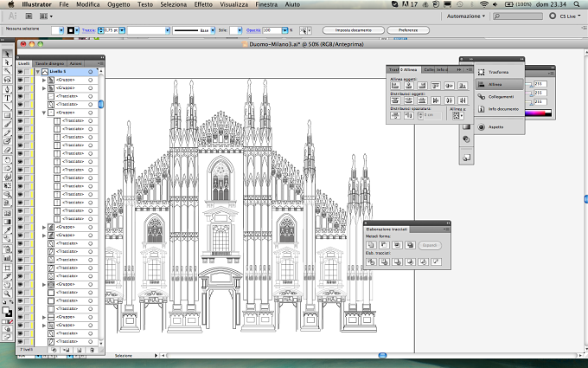Choose the Paintbrush tool
Image resolution: width=588 pixels, height=368 pixels.
[x=7, y=124]
